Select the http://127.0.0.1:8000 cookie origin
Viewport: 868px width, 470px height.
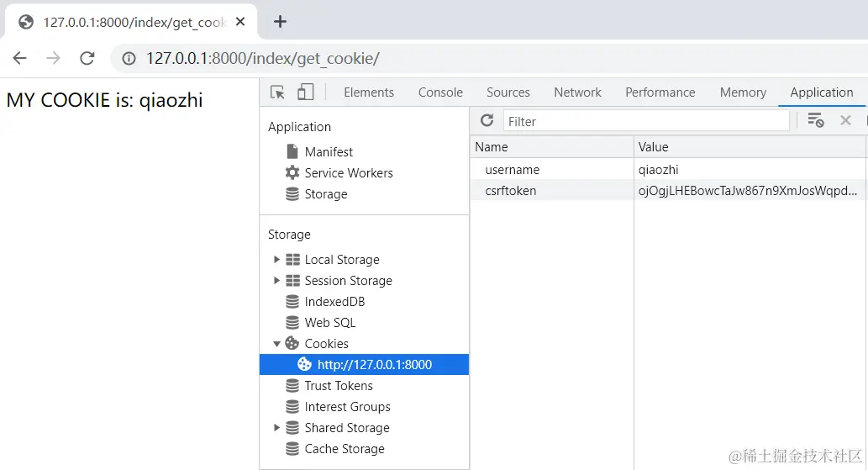pyautogui.click(x=374, y=365)
